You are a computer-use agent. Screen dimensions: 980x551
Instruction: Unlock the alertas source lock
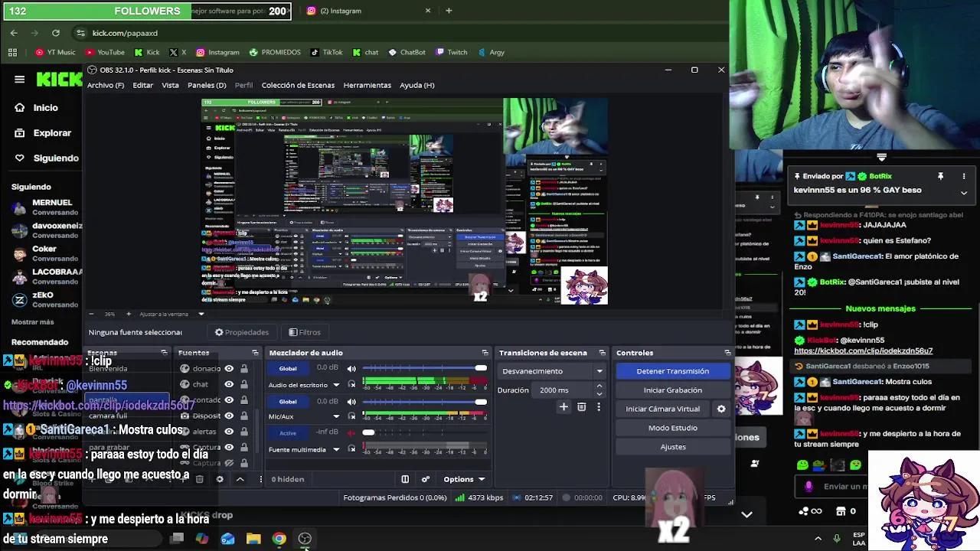243,432
